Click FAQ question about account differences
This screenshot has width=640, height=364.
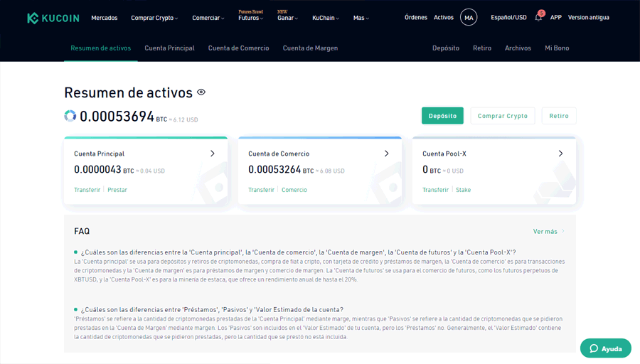pos(298,252)
